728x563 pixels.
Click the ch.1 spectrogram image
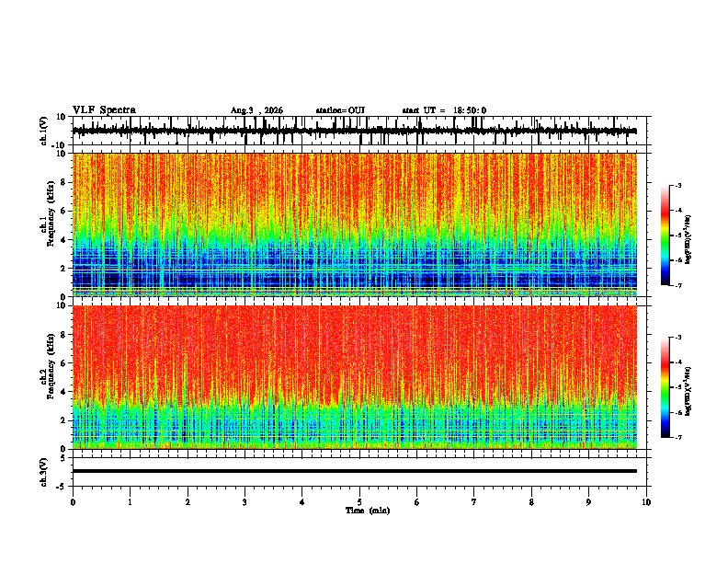coord(355,224)
